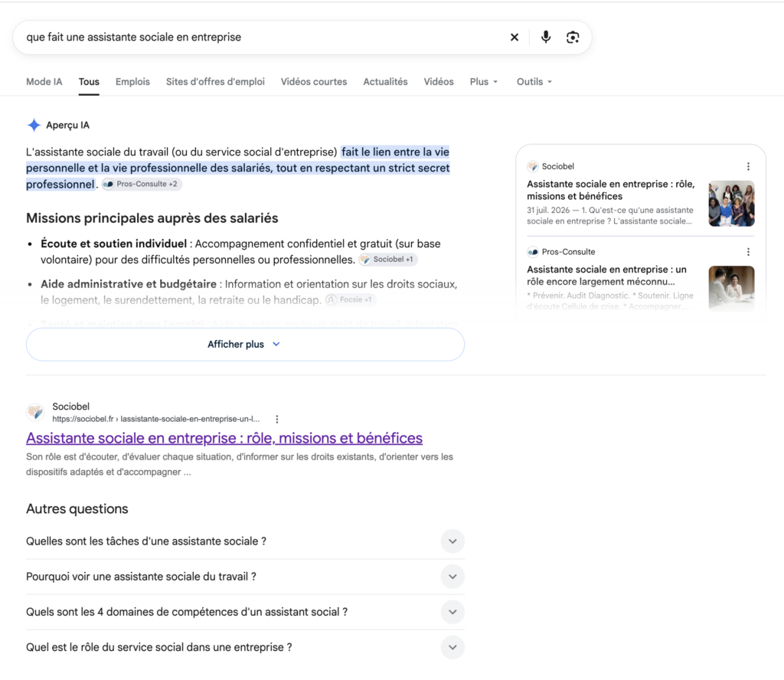784x680 pixels.
Task: Click the 'Son rôle est d'écouter' result snippet
Action: pos(240,464)
